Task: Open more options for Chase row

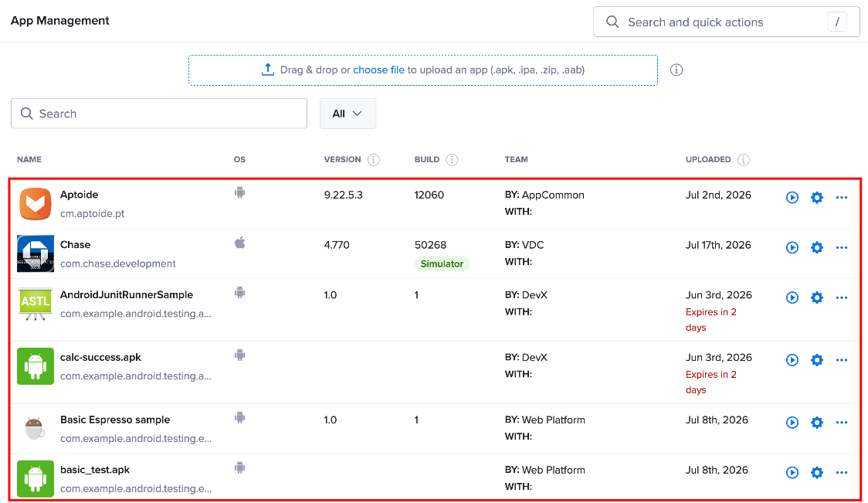Action: click(842, 247)
